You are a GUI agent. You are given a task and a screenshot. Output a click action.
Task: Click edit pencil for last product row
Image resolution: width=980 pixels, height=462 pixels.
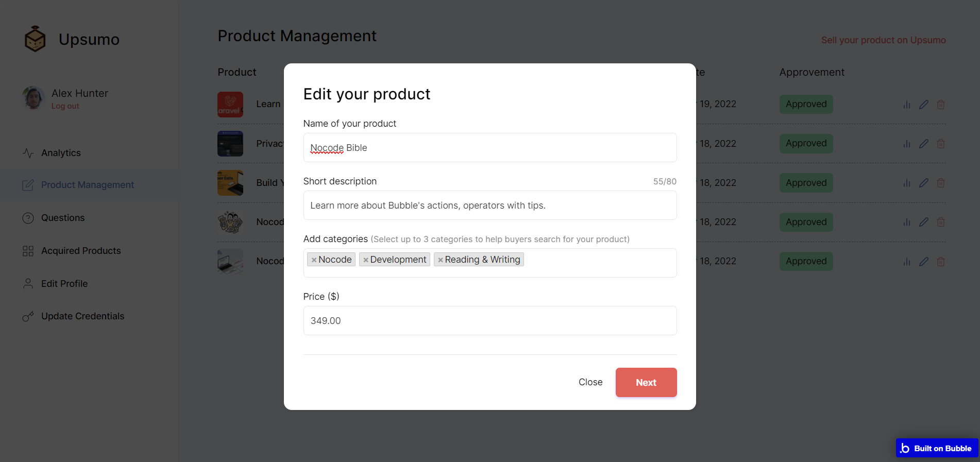point(924,262)
